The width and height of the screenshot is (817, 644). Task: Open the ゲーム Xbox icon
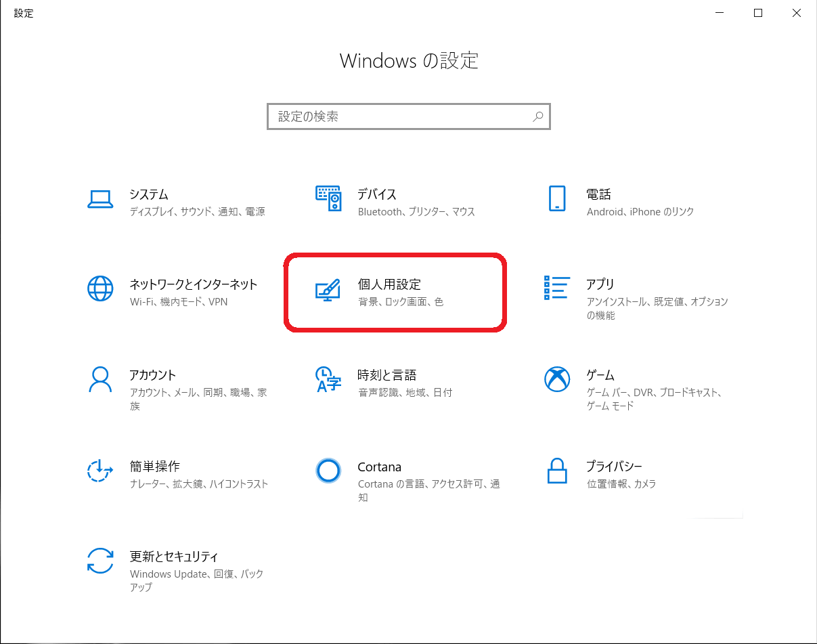(x=557, y=379)
